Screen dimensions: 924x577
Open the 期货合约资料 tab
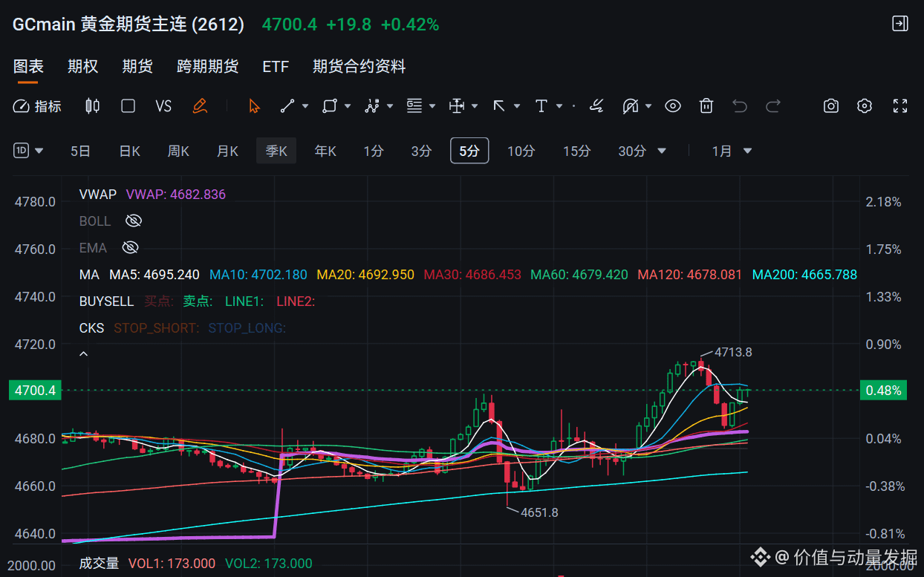(359, 66)
